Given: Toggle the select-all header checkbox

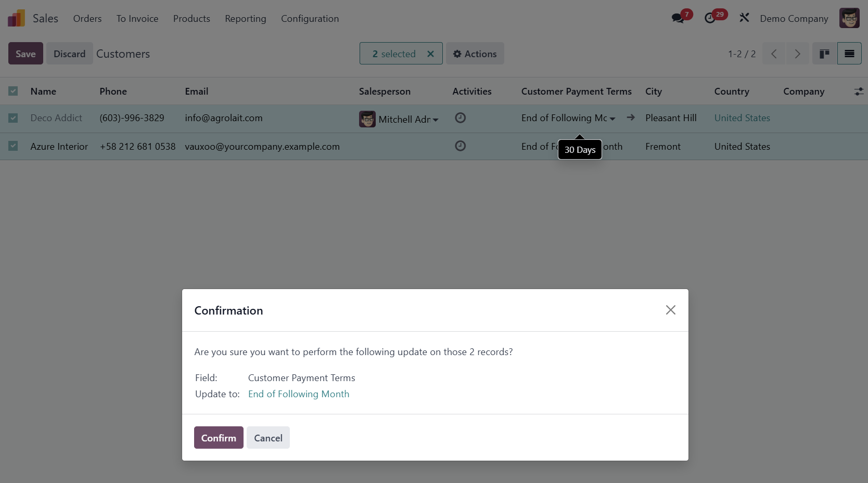Looking at the screenshot, I should click(x=13, y=91).
